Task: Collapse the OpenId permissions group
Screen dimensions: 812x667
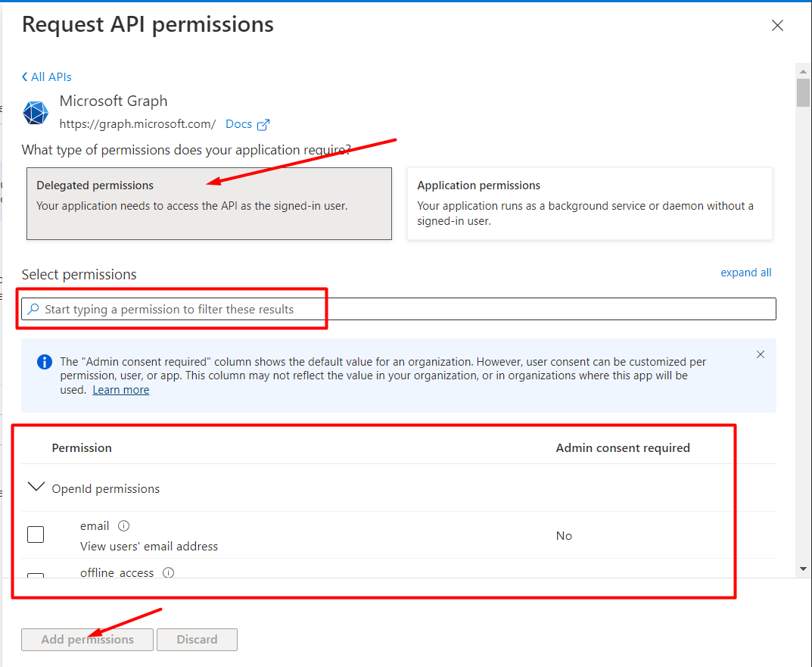Action: pos(36,487)
